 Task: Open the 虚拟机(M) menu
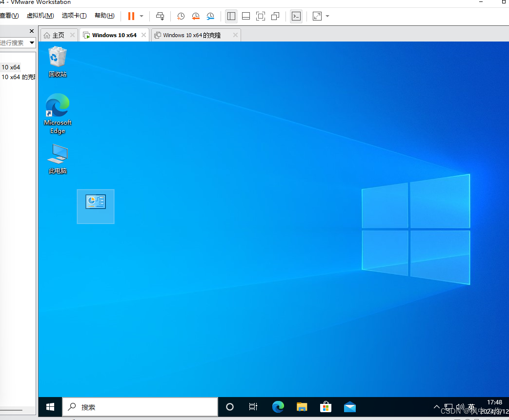pyautogui.click(x=40, y=15)
